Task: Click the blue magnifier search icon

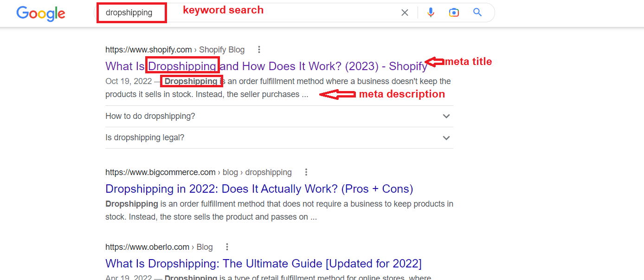Action: click(x=477, y=13)
